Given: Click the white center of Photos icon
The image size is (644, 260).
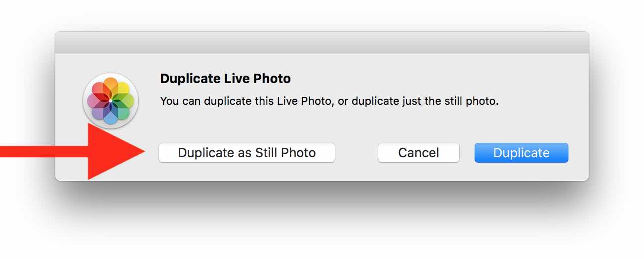Looking at the screenshot, I should click(x=111, y=101).
